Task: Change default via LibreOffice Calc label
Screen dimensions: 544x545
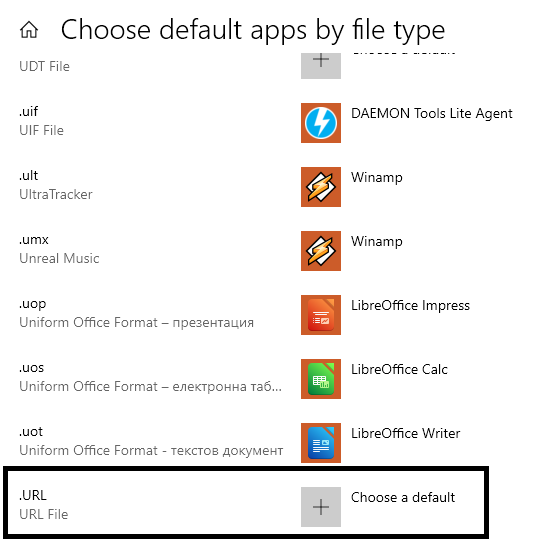Action: point(399,369)
